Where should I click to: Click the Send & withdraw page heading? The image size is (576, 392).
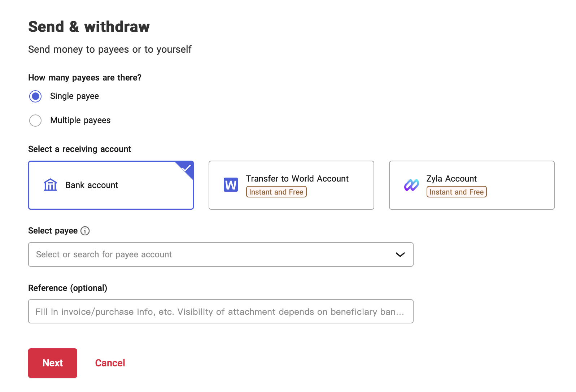click(89, 27)
